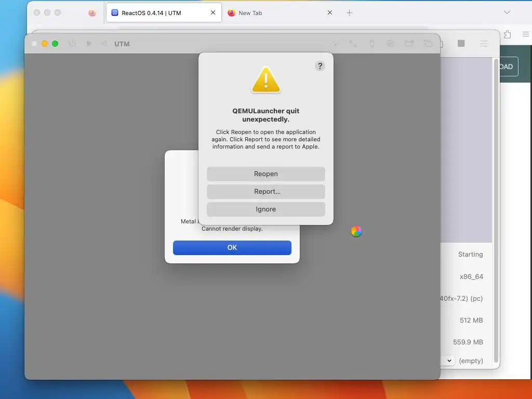Open the Firefox hamburger menu
Screen dimensions: 532x399
point(526,34)
